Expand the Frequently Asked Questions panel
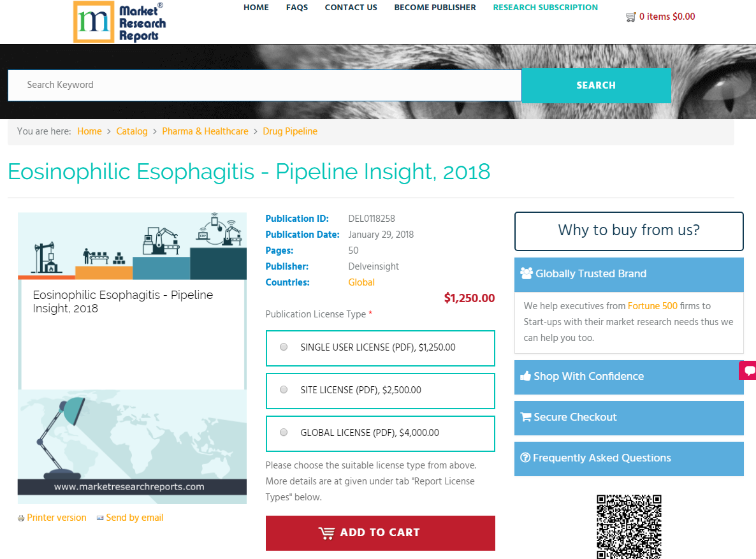Viewport: 756px width, 559px height. click(629, 459)
